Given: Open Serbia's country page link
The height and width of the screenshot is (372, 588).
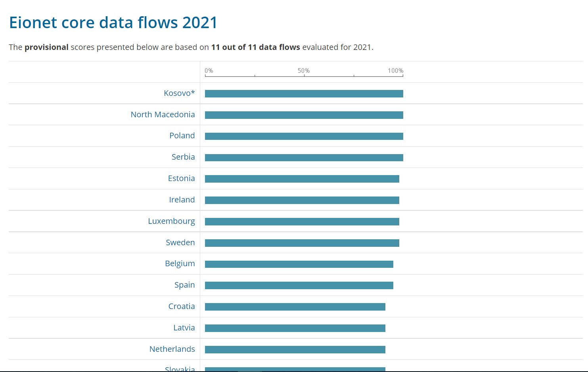Looking at the screenshot, I should 183,157.
